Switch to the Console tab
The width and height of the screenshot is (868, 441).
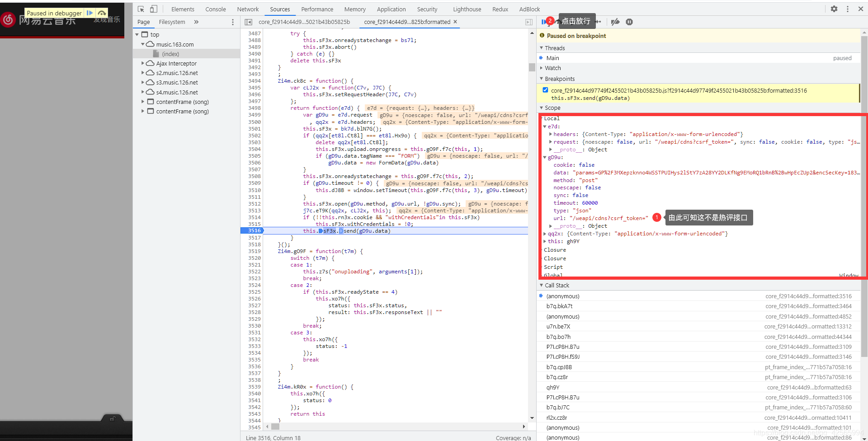tap(216, 9)
